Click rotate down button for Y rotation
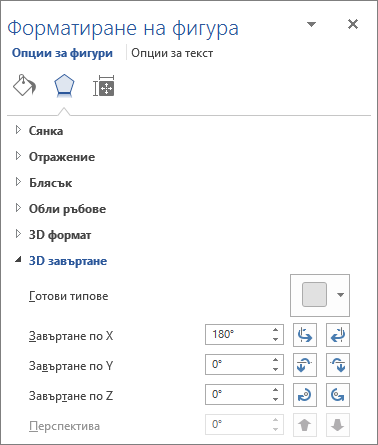 pos(338,365)
